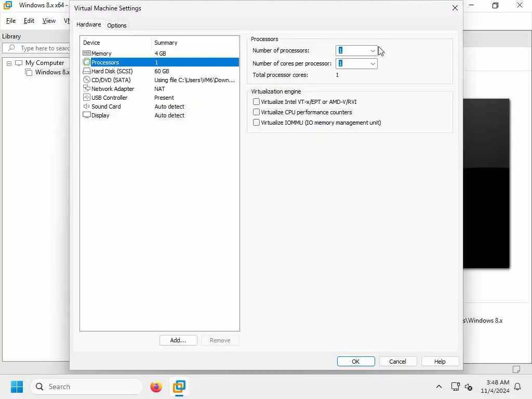Select the Network Adapter icon
This screenshot has height=399, width=532.
87,88
